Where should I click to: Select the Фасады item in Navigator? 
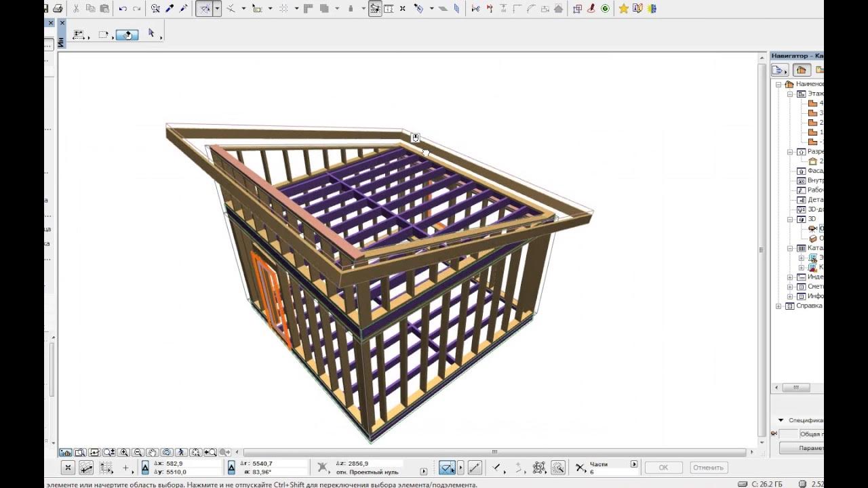tap(810, 171)
